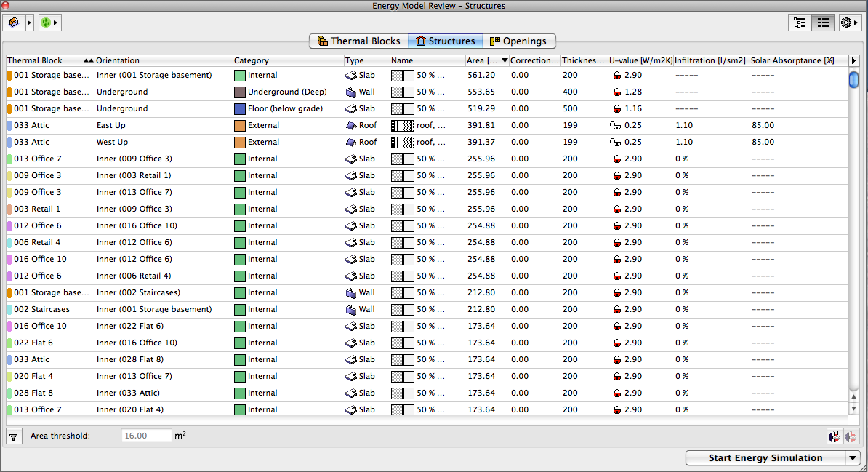Image resolution: width=868 pixels, height=472 pixels.
Task: Click the locked U-value icon in 028 Flat 8 row
Action: [x=616, y=393]
